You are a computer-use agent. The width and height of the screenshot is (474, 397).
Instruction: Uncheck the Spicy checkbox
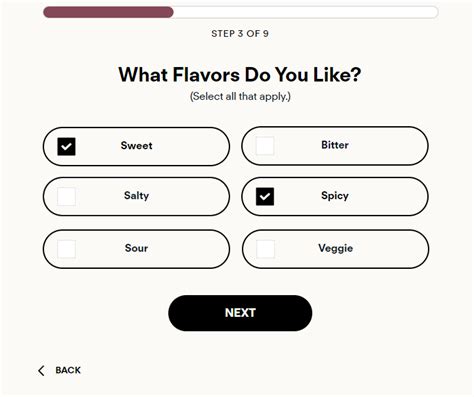tap(265, 196)
